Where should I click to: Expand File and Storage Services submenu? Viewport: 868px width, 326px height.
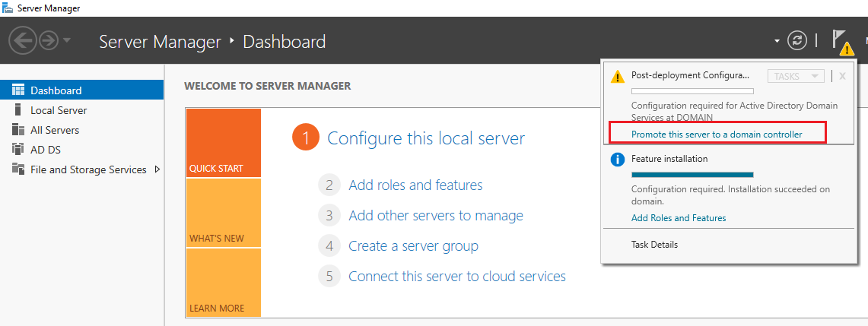157,169
